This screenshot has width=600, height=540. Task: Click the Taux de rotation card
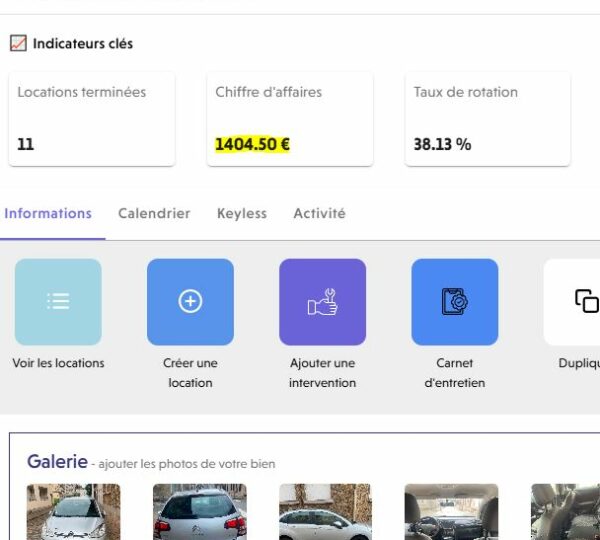point(488,118)
